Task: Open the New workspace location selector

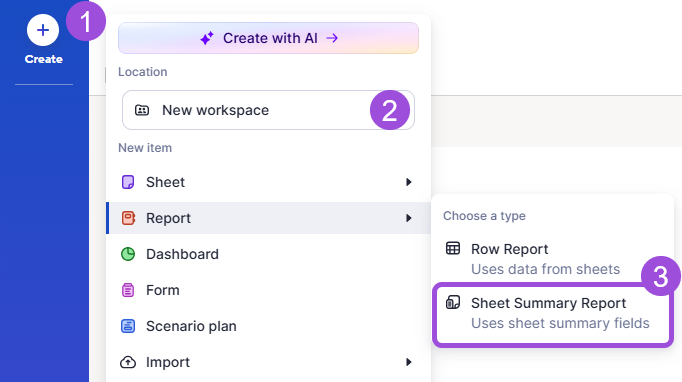Action: [x=268, y=110]
